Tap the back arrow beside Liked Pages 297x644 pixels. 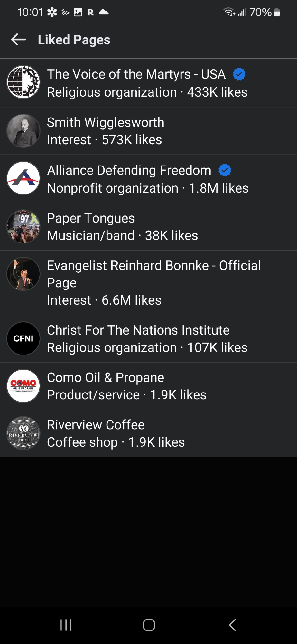[x=18, y=40]
